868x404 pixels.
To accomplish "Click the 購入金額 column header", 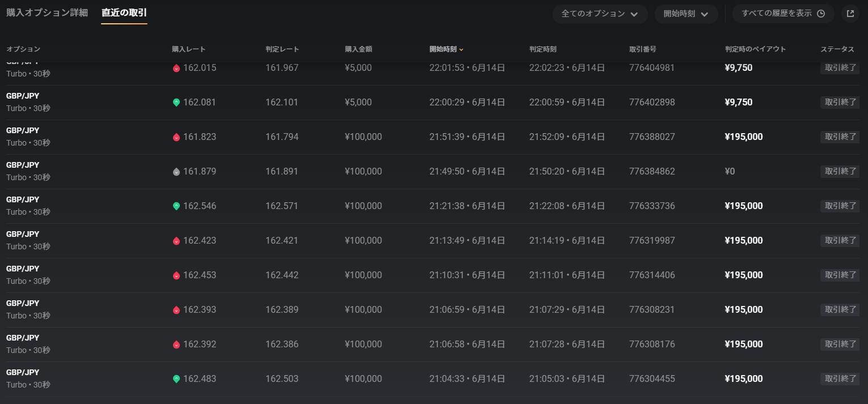I will point(358,49).
